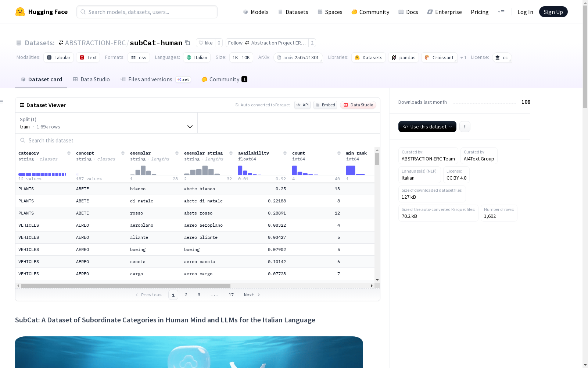588x368 pixels.
Task: Go to page 3 of results
Action: click(199, 295)
